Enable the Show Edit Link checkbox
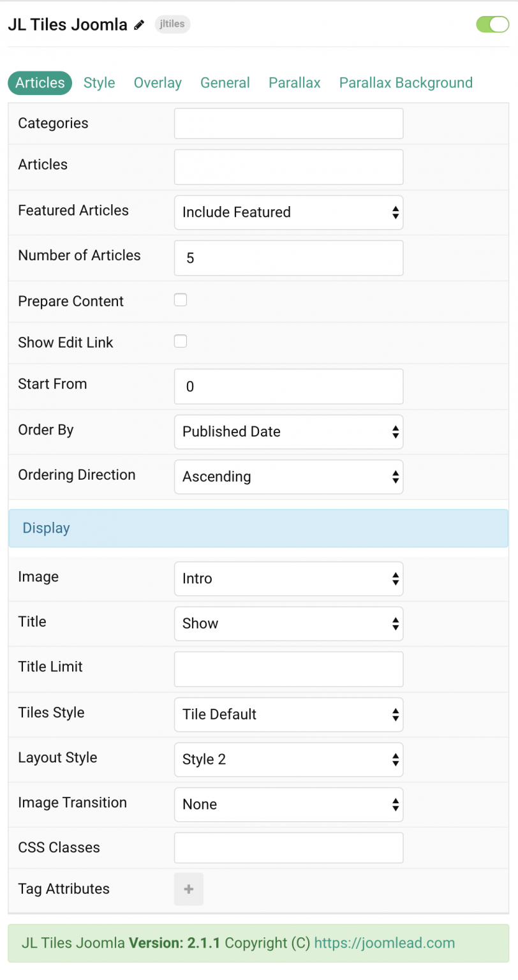 pyautogui.click(x=180, y=341)
